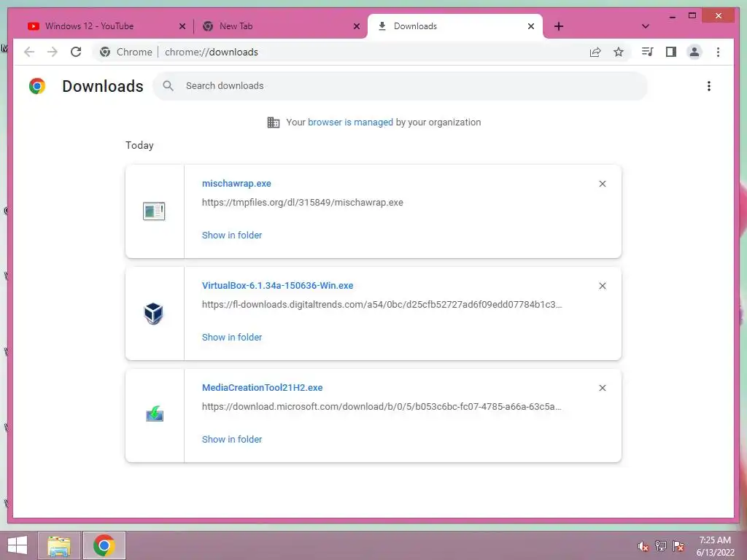Open the media control icon in toolbar

coord(647,52)
